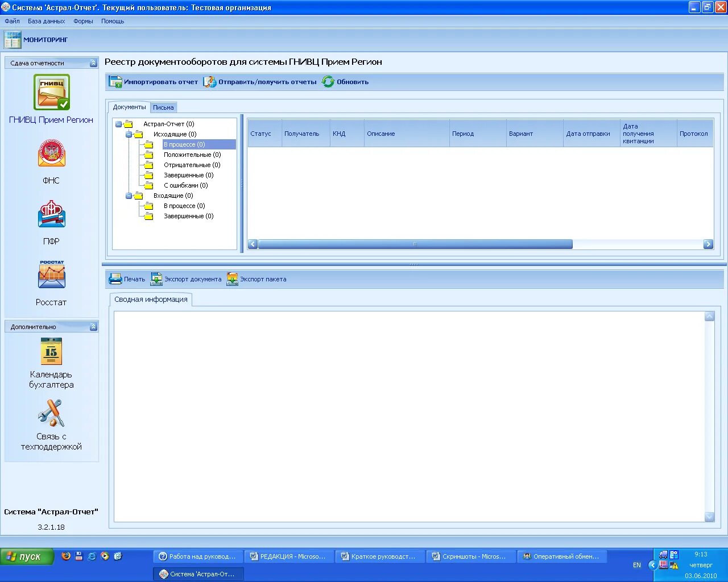Select Положительные (0) tree item
Viewport: 728px width, 582px height.
coord(192,155)
